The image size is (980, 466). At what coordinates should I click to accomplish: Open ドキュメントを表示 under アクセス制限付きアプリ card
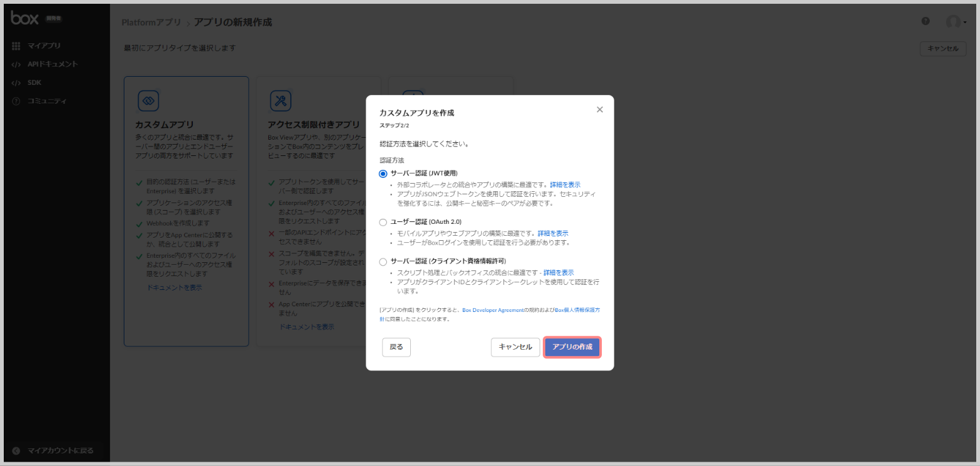point(307,327)
